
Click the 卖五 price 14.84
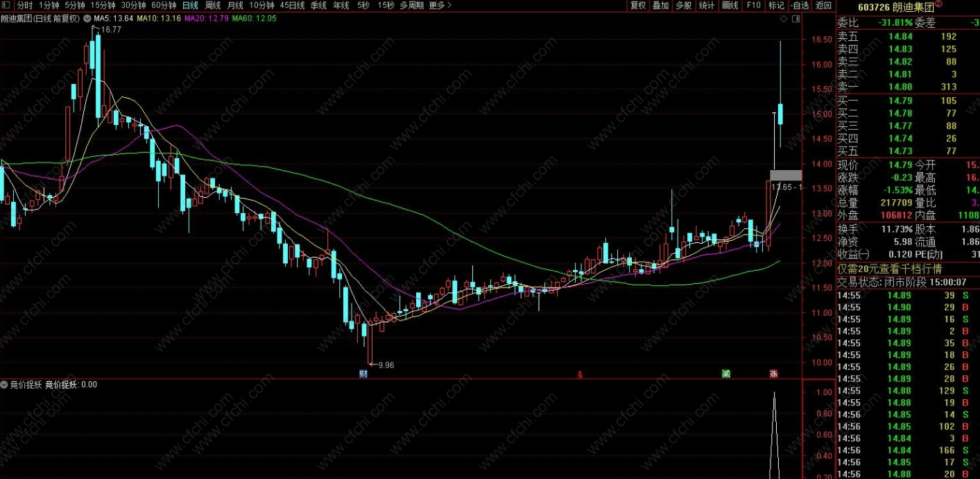point(900,36)
